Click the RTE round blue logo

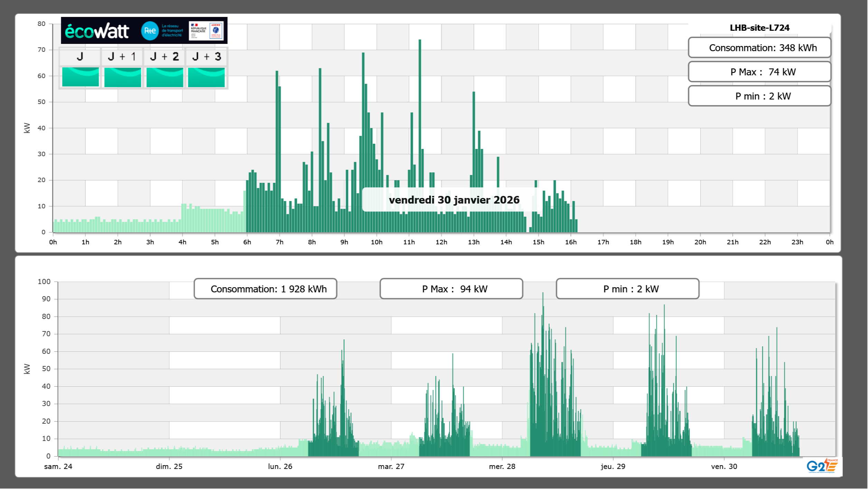click(x=150, y=31)
